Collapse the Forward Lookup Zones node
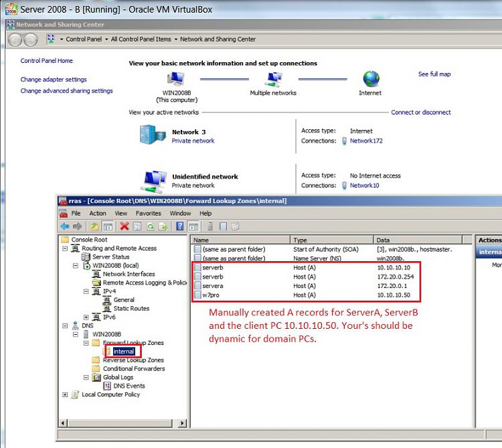The height and width of the screenshot is (448, 502). click(x=86, y=343)
